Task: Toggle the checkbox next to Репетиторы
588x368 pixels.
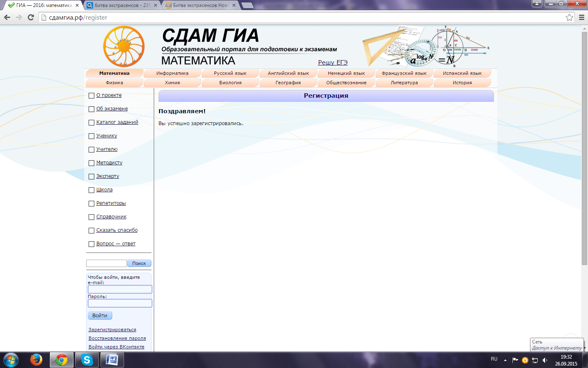Action: (x=91, y=204)
